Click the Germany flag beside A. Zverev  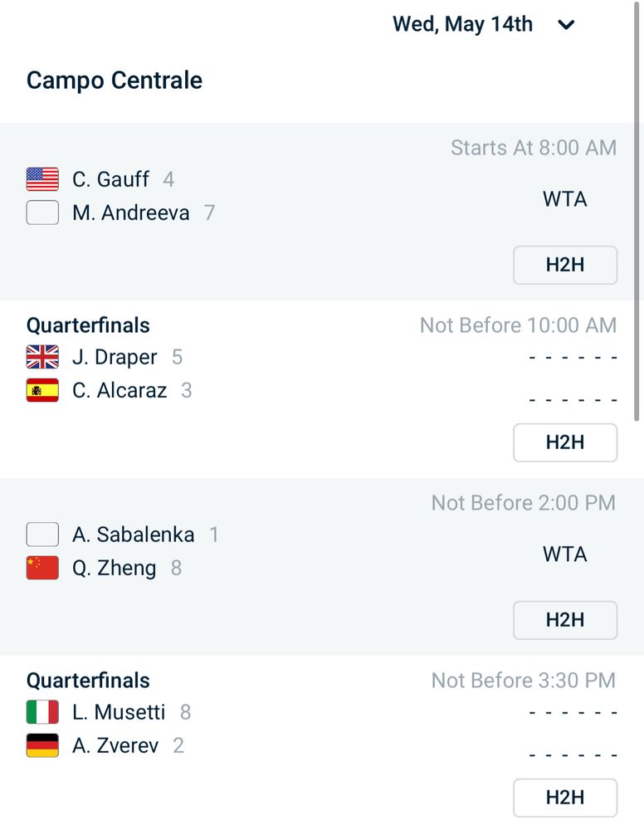click(42, 745)
